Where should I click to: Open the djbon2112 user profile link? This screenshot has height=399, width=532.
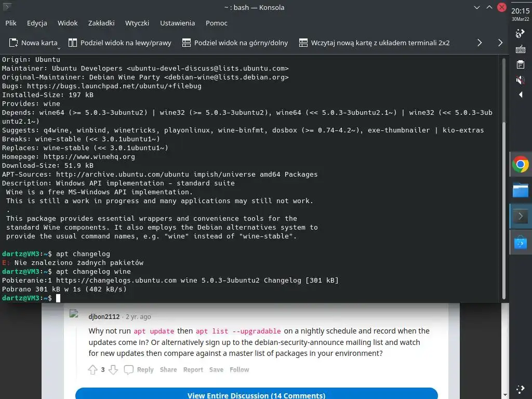pos(104,316)
